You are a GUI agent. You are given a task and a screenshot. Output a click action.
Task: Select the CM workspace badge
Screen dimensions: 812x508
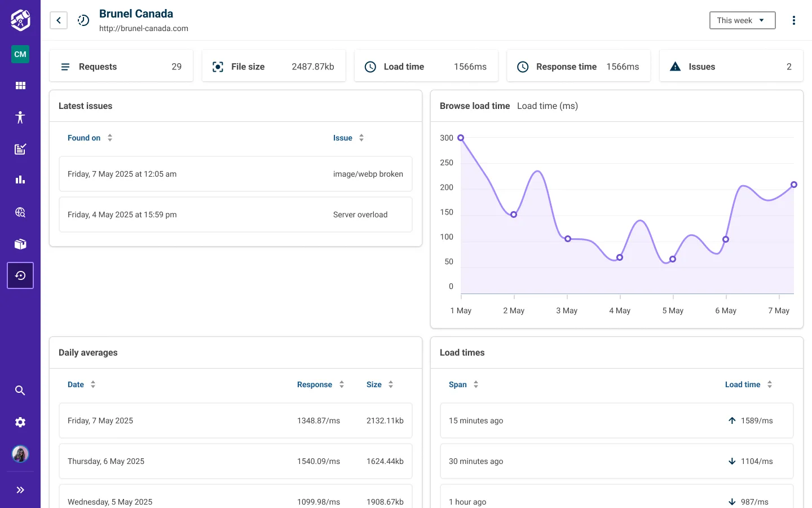[x=20, y=54]
